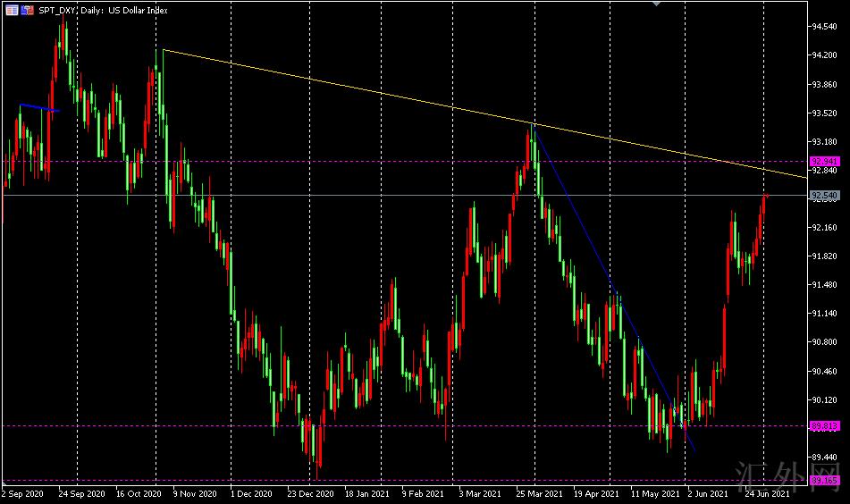Click the 92.840 price scale label
The image size is (850, 504).
point(824,170)
